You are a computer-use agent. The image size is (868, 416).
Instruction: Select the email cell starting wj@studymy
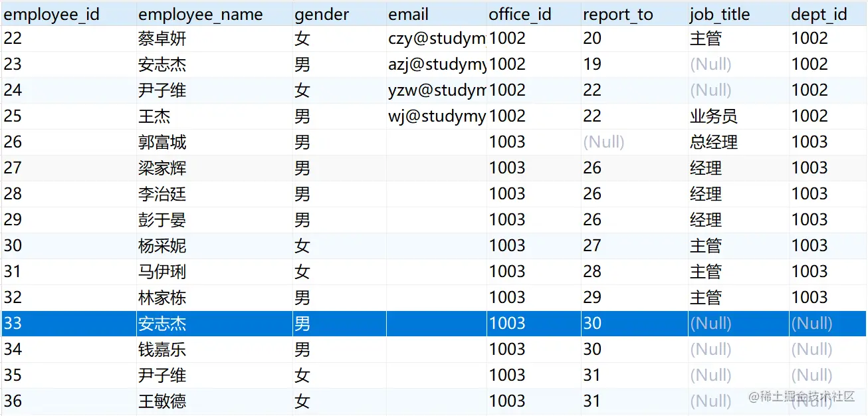[436, 116]
